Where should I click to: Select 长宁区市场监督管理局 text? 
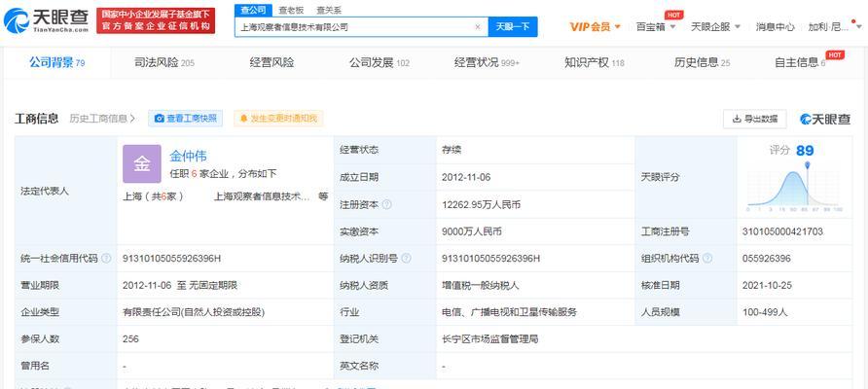pyautogui.click(x=489, y=338)
